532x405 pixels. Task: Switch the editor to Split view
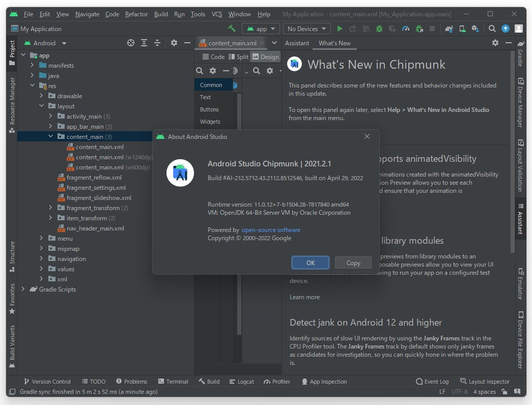pyautogui.click(x=239, y=56)
